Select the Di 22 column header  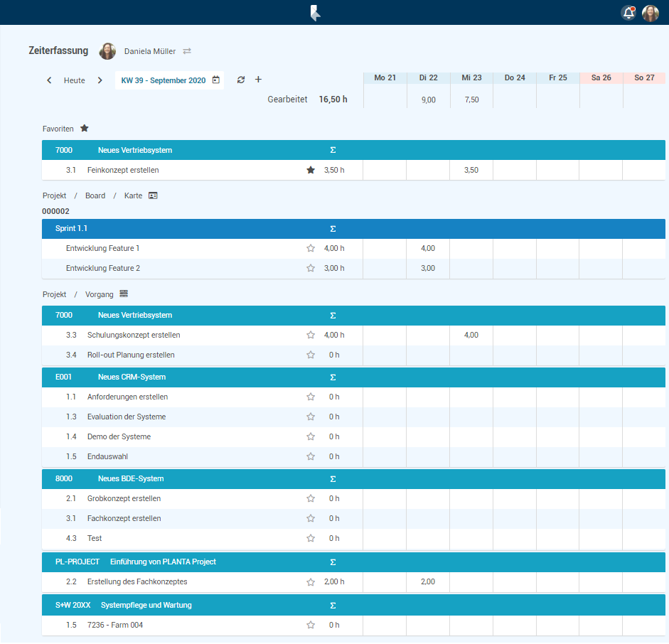(428, 77)
